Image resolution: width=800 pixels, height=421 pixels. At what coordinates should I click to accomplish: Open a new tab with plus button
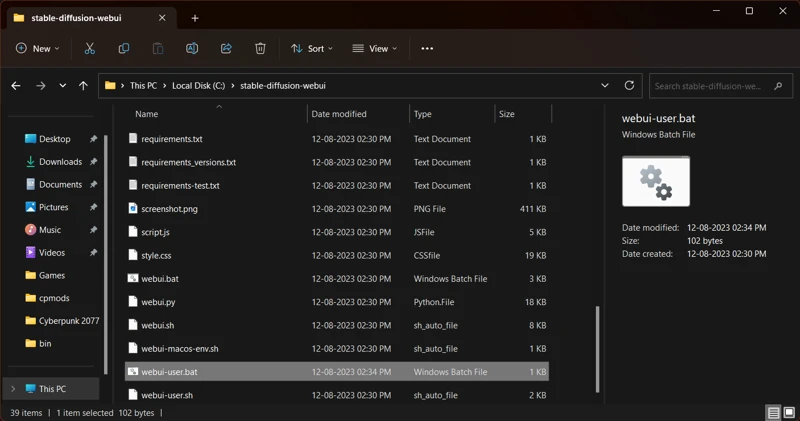[195, 18]
